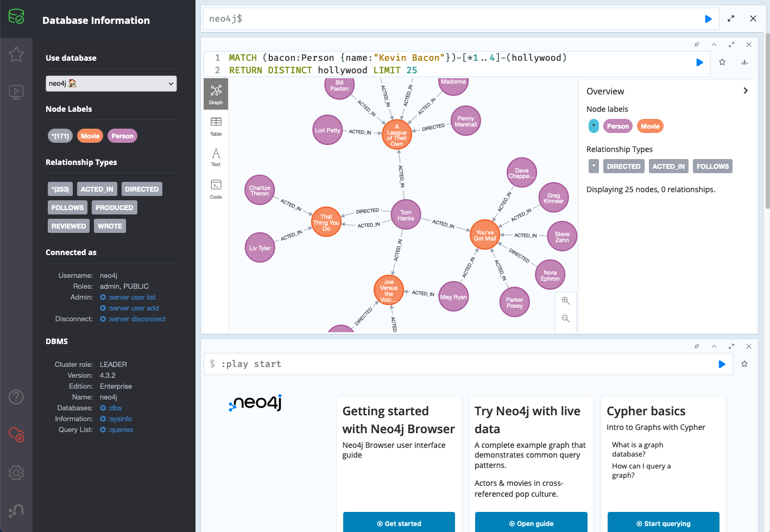Expand the top editor to fullscreen

pos(731,18)
